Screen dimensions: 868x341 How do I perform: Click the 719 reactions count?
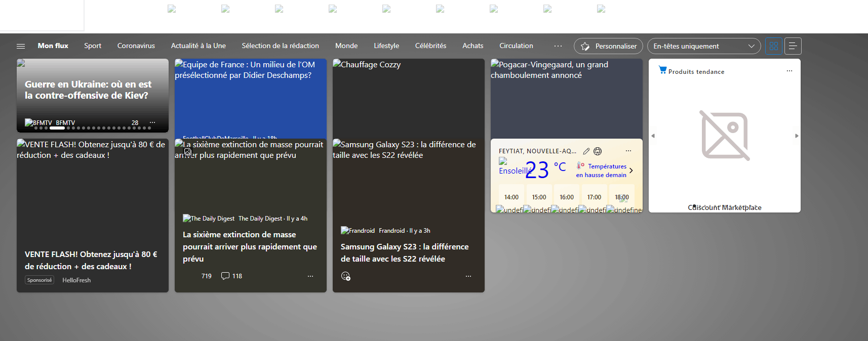[206, 276]
